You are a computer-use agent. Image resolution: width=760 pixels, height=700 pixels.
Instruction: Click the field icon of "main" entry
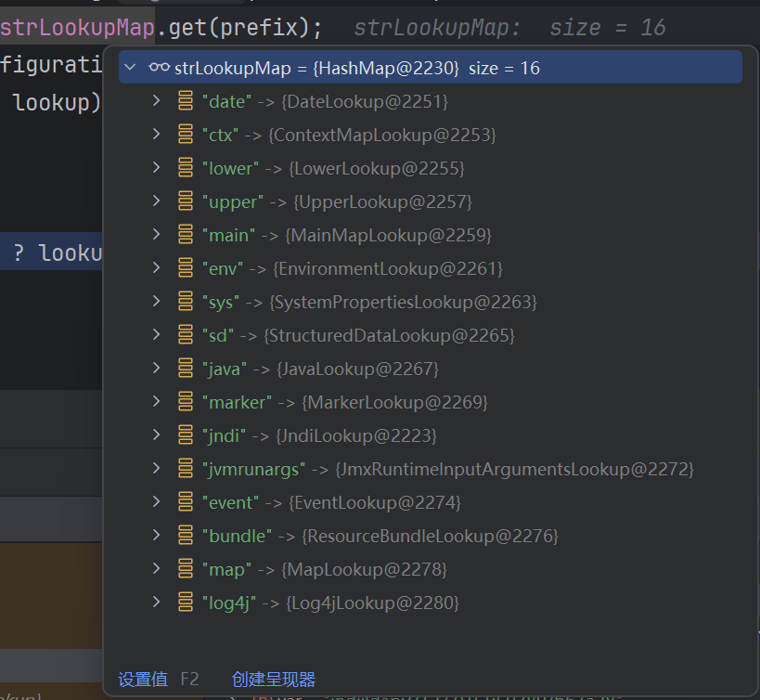click(186, 235)
